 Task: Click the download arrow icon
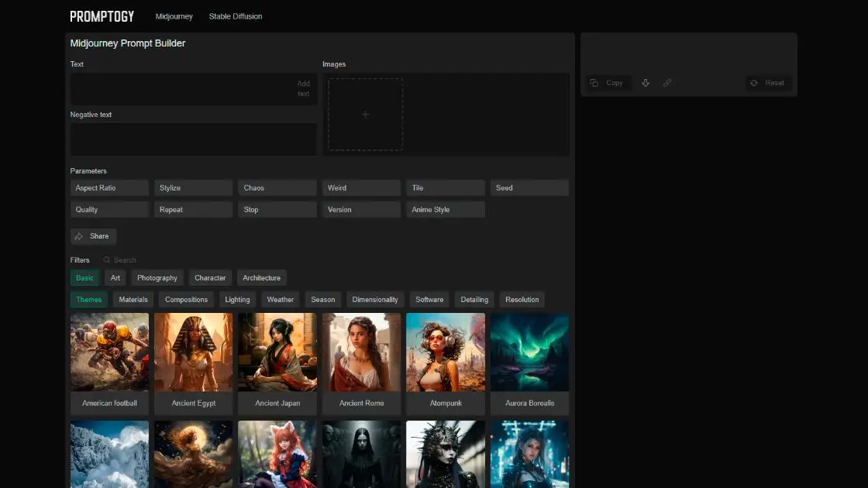(x=646, y=83)
